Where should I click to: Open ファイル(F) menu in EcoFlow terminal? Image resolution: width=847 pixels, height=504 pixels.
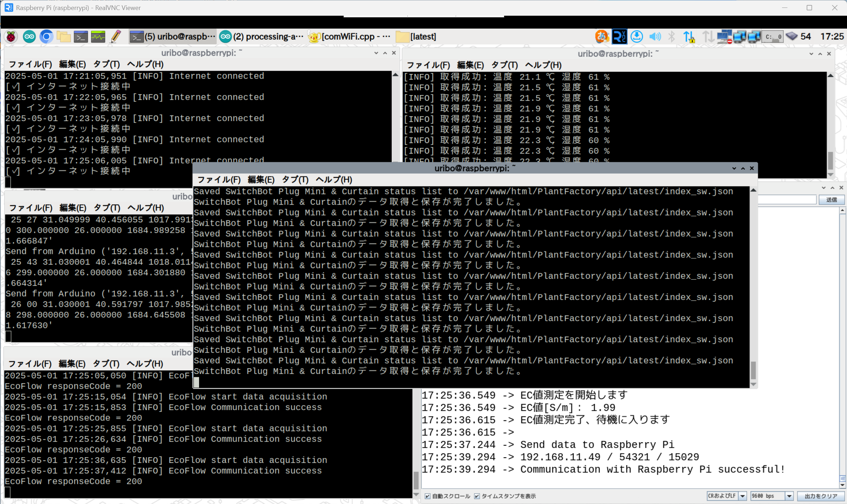pos(30,364)
